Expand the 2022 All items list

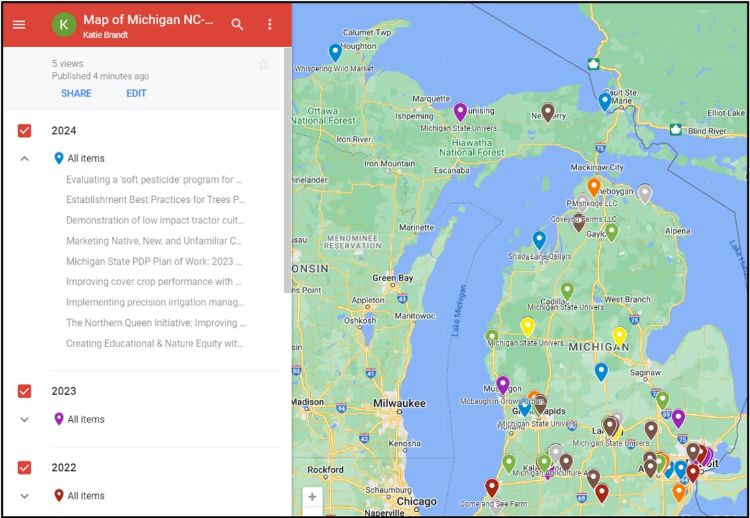coord(24,496)
